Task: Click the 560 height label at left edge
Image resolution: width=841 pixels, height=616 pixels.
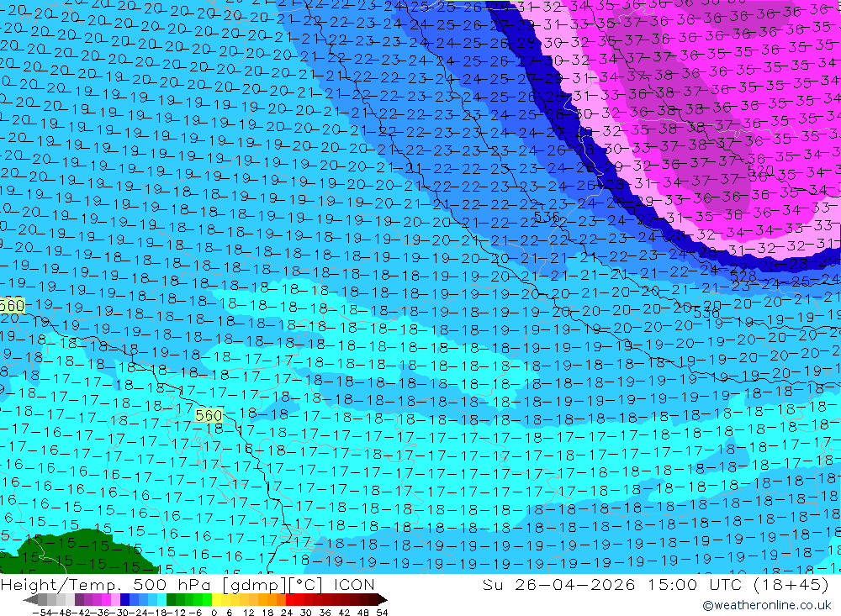Action: pyautogui.click(x=12, y=306)
